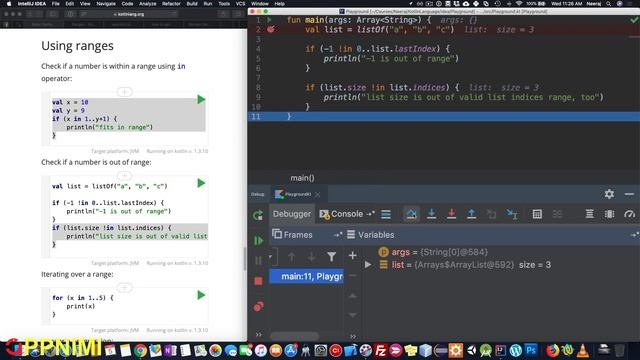
Task: Open the VCS menu
Action: point(240,4)
